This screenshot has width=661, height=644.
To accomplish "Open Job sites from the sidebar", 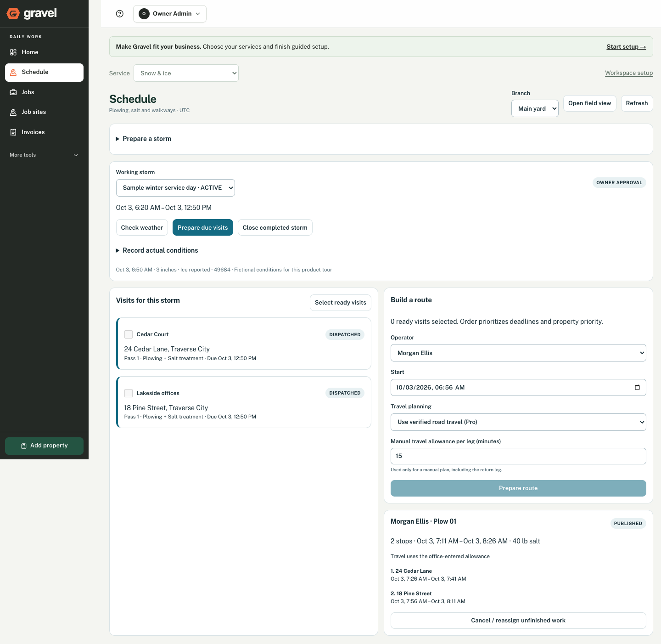I will click(44, 112).
